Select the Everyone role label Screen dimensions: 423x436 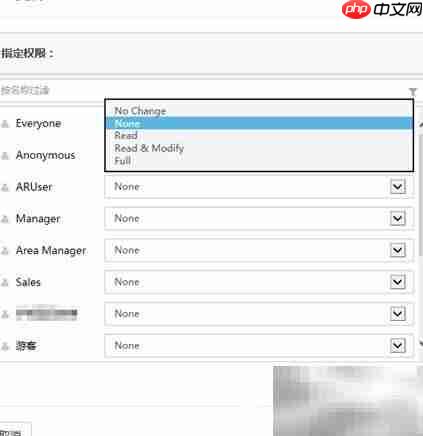38,124
